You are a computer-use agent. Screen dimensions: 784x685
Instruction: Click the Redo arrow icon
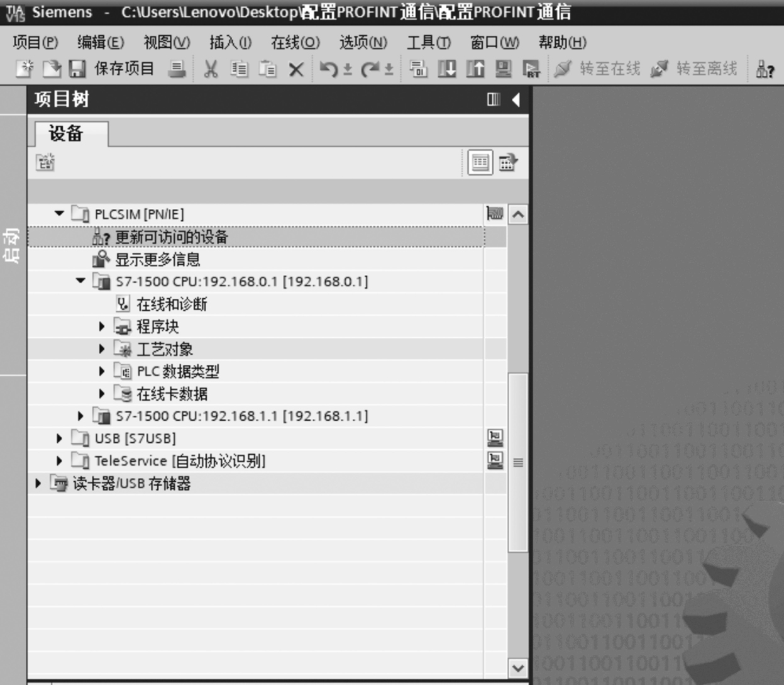pos(370,68)
